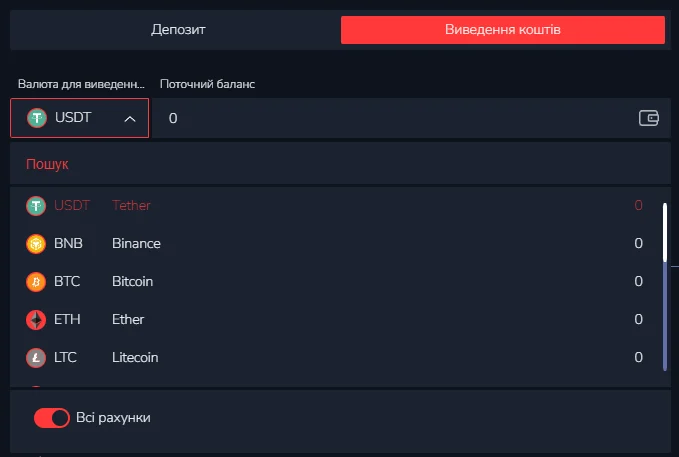Click USDT icon in currency selector
The width and height of the screenshot is (679, 457).
point(37,118)
